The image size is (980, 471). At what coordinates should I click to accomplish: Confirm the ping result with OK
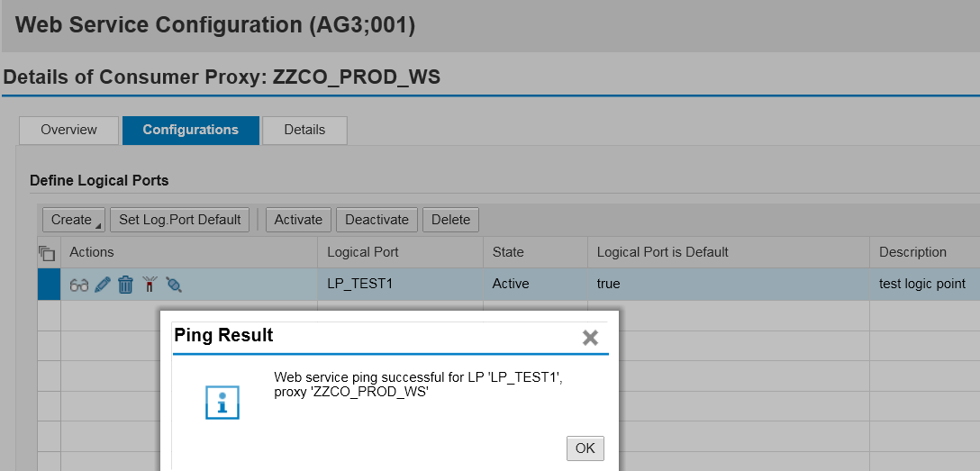[585, 448]
